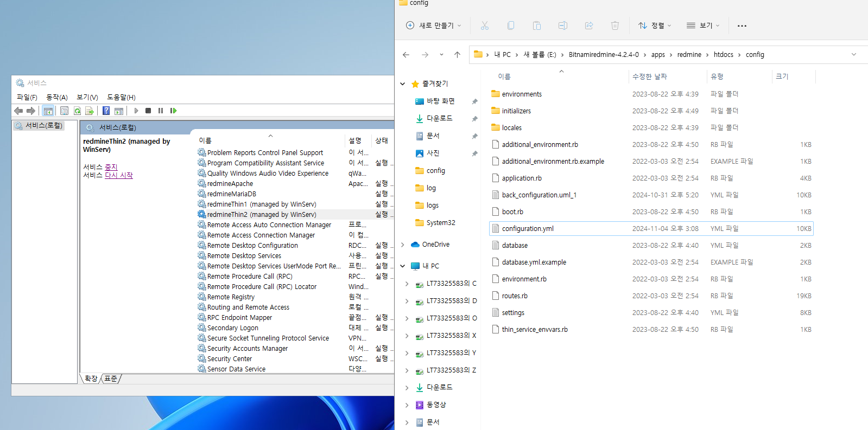
Task: Open the logs folder in sidebar
Action: pos(432,206)
